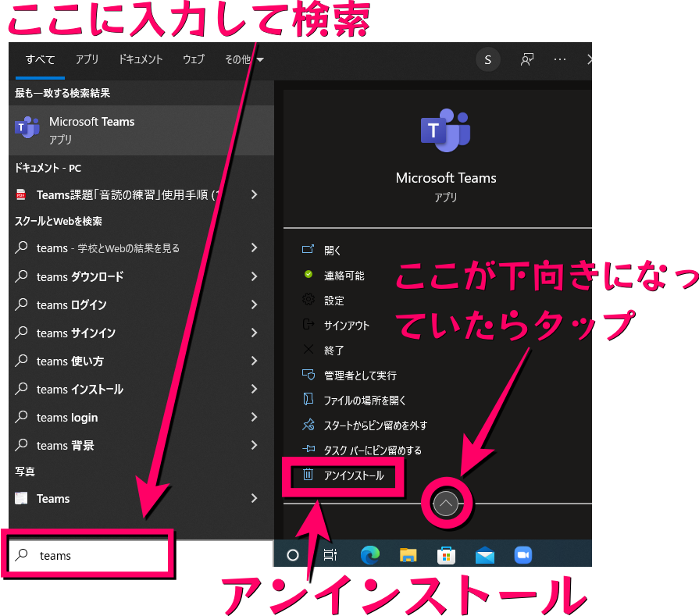The height and width of the screenshot is (616, 699).
Task: Switch to the すべて tab
Action: (40, 59)
